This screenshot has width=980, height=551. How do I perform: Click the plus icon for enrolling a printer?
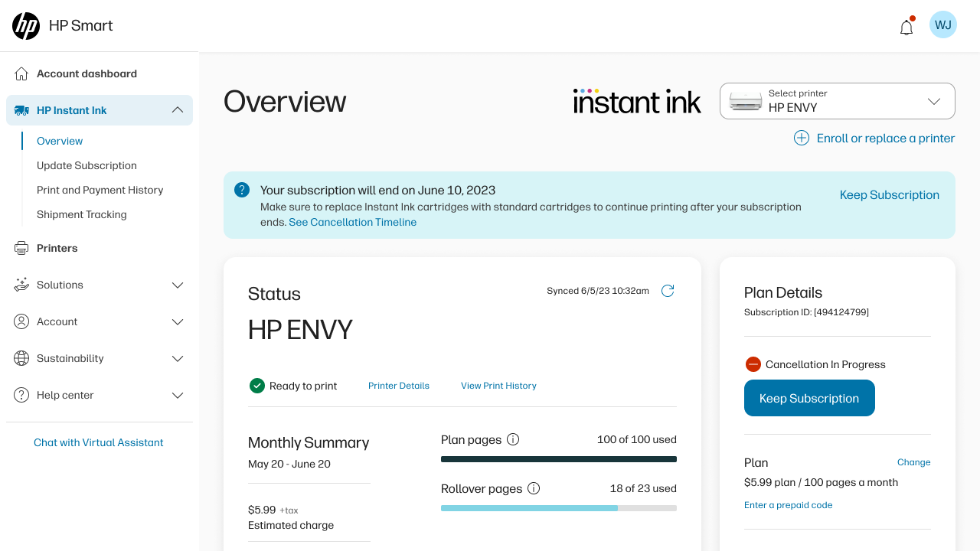click(802, 138)
